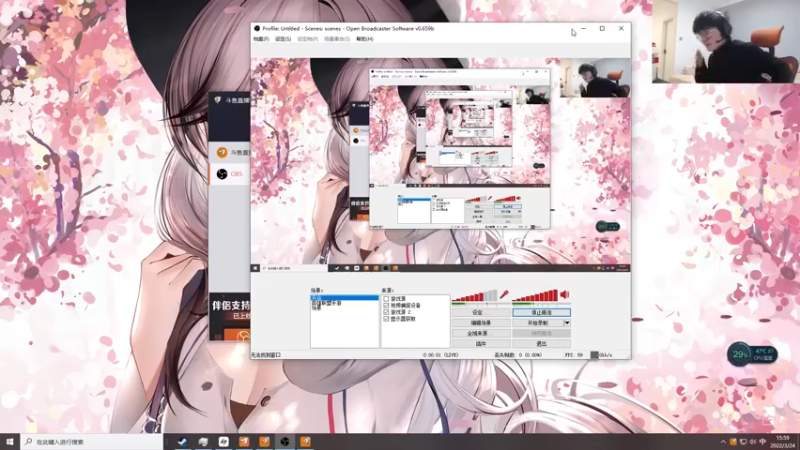Select the 显示器获取 row in sources
800x450 pixels.
pos(416,318)
